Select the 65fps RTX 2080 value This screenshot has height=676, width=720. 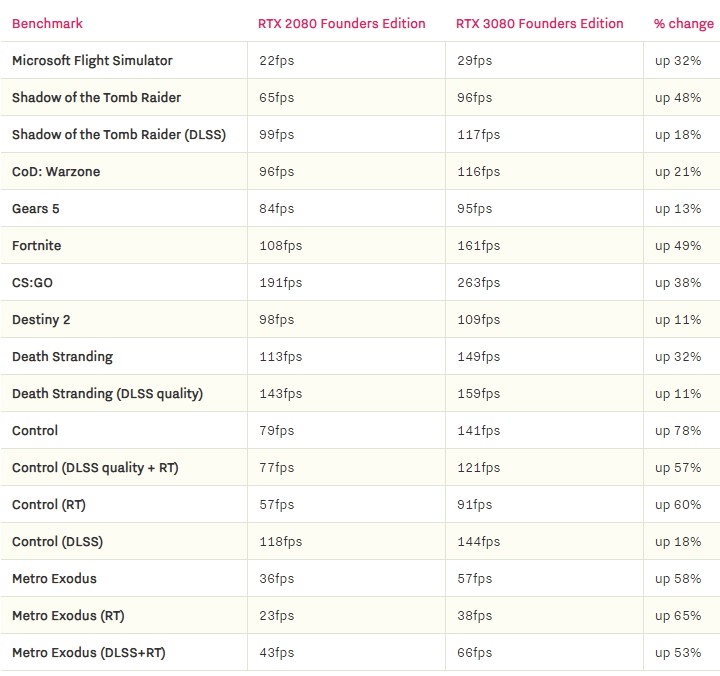(x=276, y=98)
